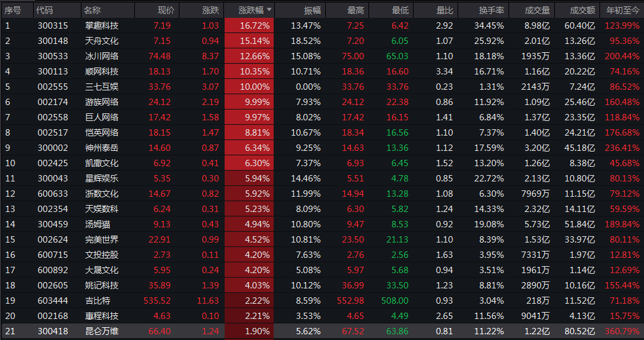Select stock 恺英网络
The image size is (644, 340).
point(101,132)
